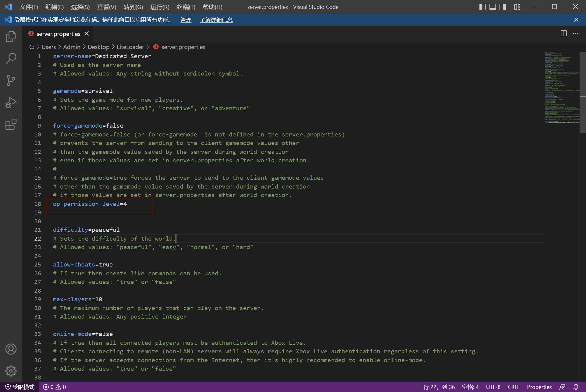586x392 pixels.
Task: Open the Customize Layout control
Action: (517, 7)
